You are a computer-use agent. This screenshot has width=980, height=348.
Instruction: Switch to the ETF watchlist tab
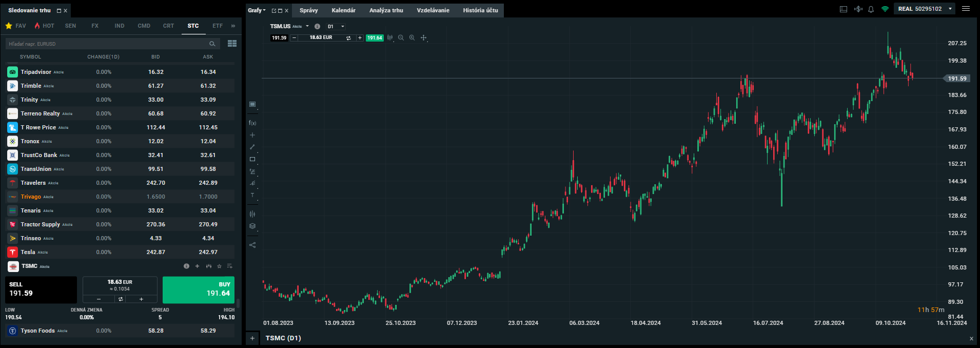(218, 26)
